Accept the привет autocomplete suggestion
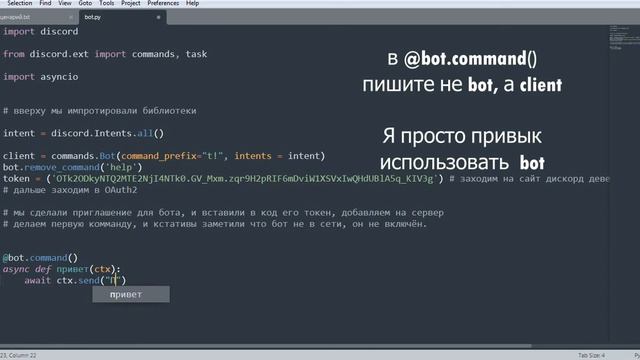 pyautogui.click(x=131, y=294)
